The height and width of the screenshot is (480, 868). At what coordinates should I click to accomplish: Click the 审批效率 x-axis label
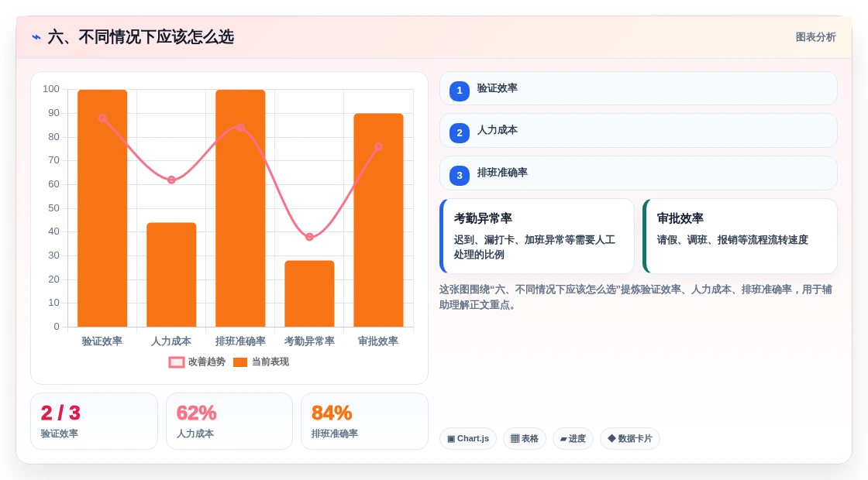click(x=379, y=341)
